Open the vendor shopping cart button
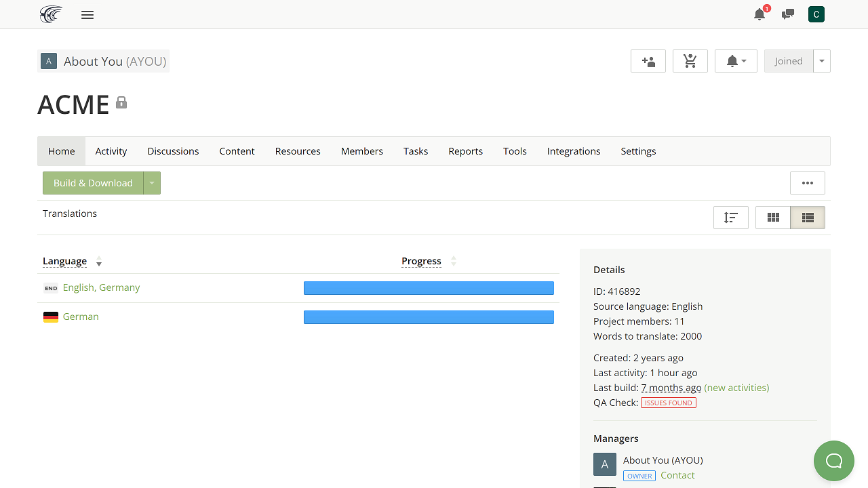This screenshot has width=868, height=488. [x=690, y=61]
